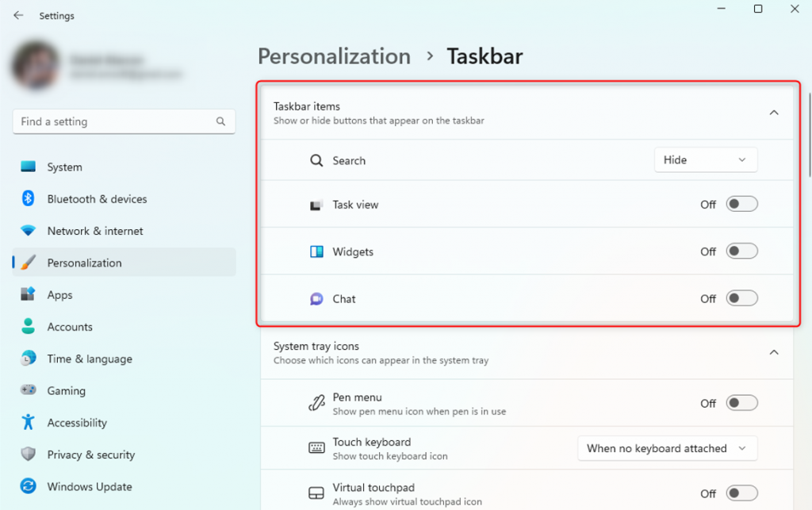Image resolution: width=812 pixels, height=510 pixels.
Task: Click "Show touch keyboard icon" text
Action: [x=390, y=456]
